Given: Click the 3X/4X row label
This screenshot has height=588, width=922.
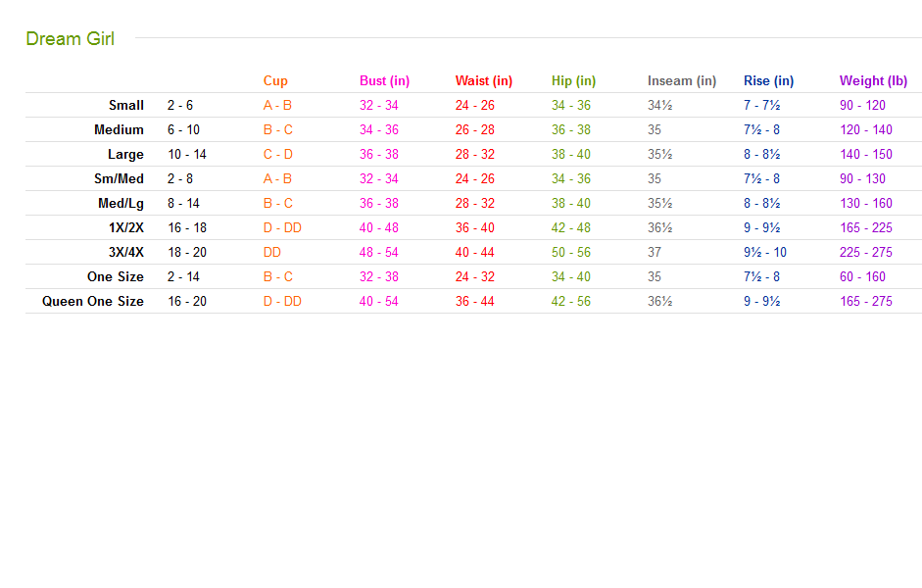Looking at the screenshot, I should point(126,252).
